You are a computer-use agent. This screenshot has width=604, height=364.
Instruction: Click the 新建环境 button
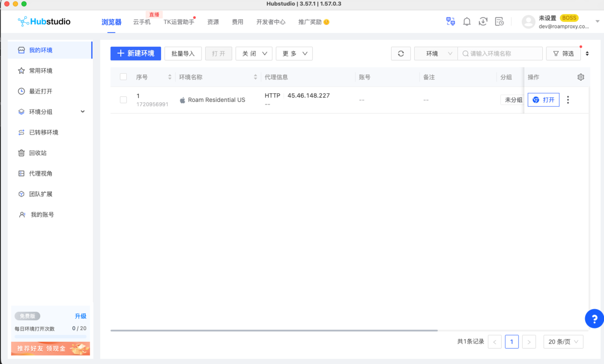point(136,54)
